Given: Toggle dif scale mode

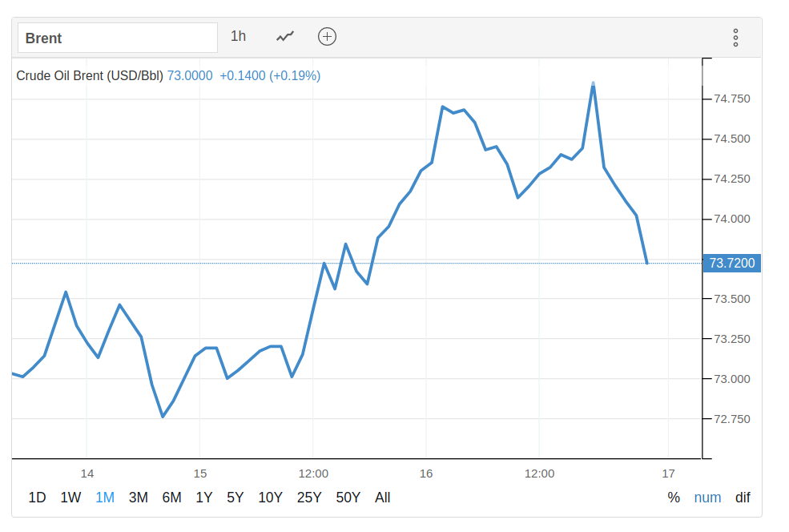Looking at the screenshot, I should pyautogui.click(x=743, y=498).
